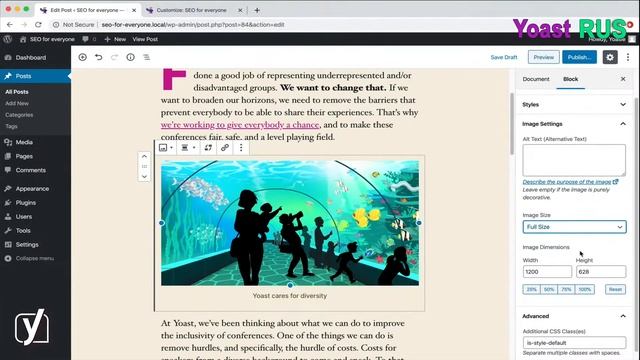Open 'we're working to give everybody a chance' link

[x=240, y=124]
